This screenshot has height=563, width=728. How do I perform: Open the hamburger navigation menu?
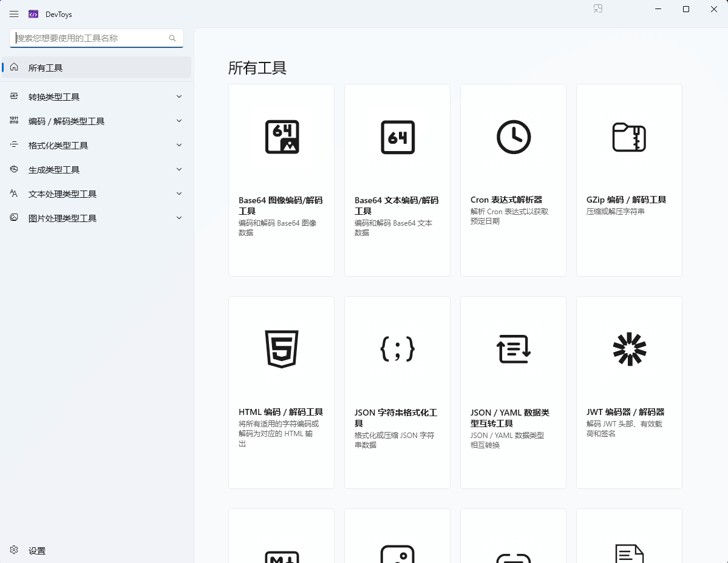tap(14, 15)
